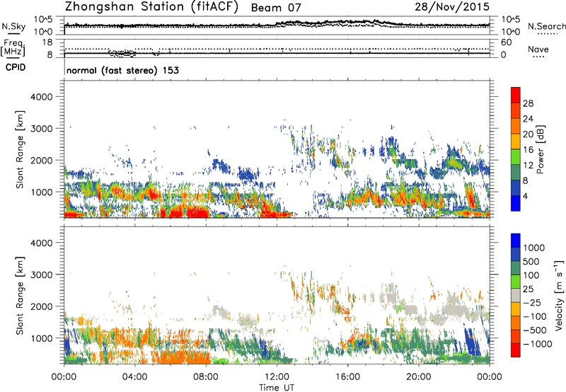Click the gray −25 to 25 Velocity colorbar segment

(x=516, y=295)
